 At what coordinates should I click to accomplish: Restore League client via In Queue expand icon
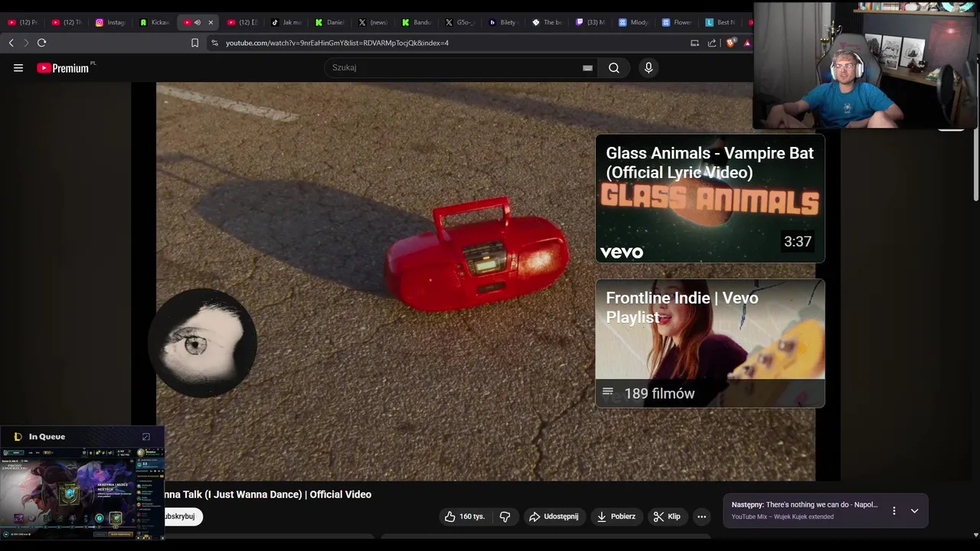coord(146,437)
